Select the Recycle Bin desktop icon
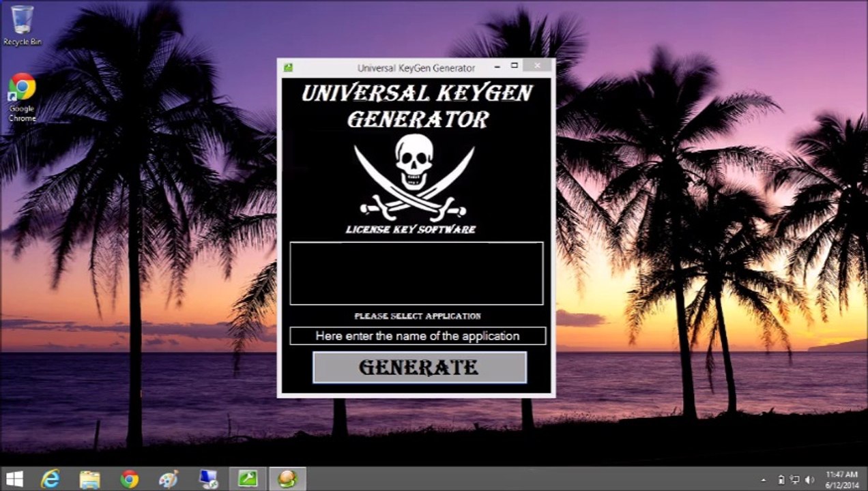The width and height of the screenshot is (868, 491). 23,26
